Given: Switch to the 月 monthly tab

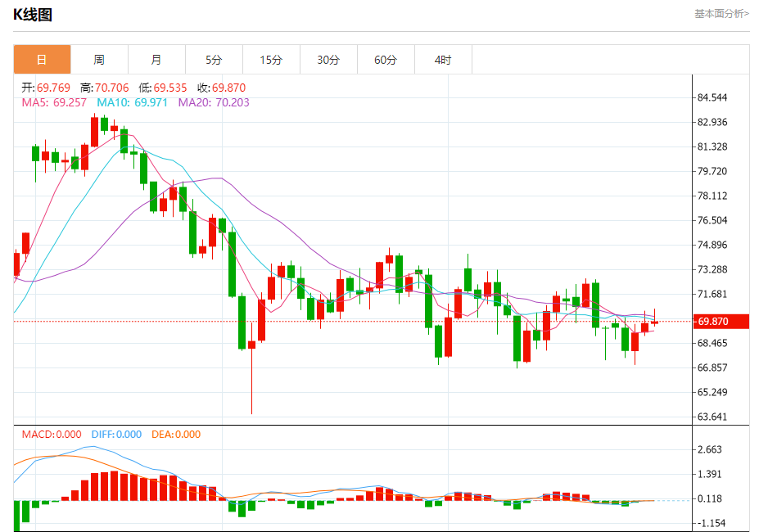Looking at the screenshot, I should pos(156,60).
